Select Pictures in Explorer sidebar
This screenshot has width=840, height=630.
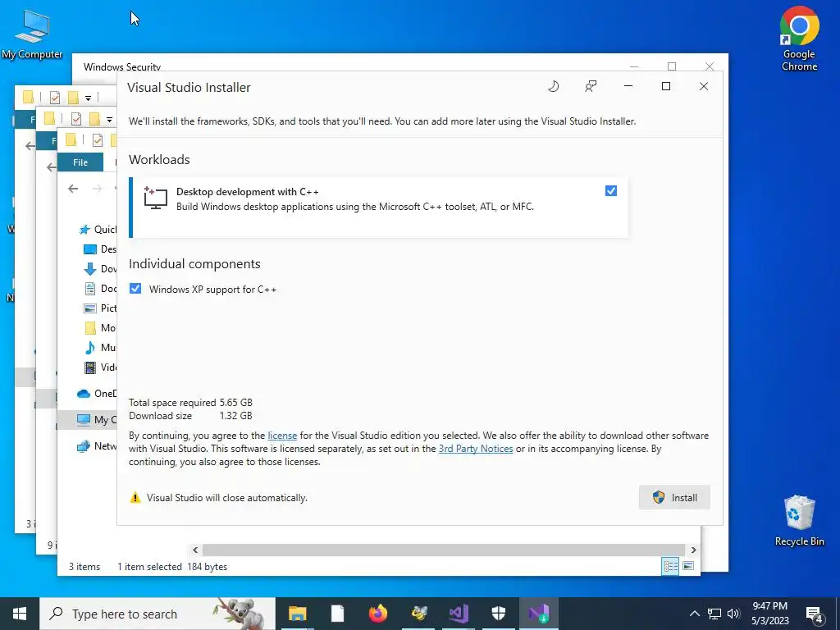coord(100,308)
